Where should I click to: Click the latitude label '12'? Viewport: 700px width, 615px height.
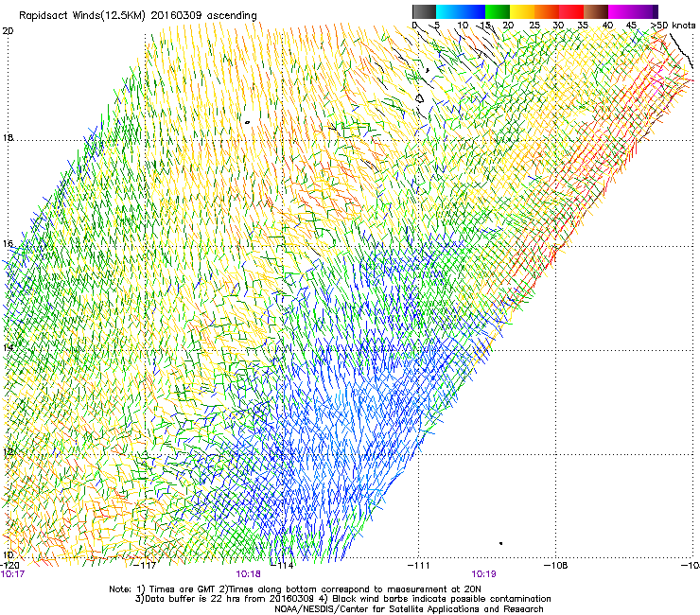(x=8, y=452)
